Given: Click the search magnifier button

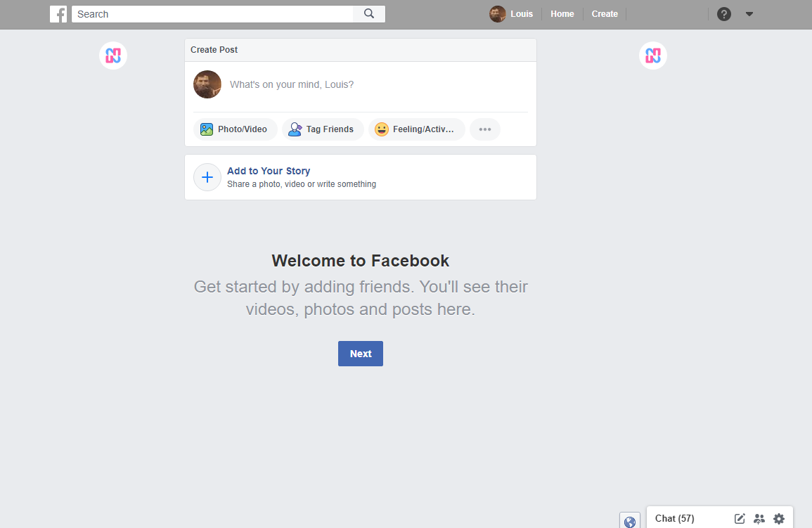Looking at the screenshot, I should pyautogui.click(x=368, y=14).
